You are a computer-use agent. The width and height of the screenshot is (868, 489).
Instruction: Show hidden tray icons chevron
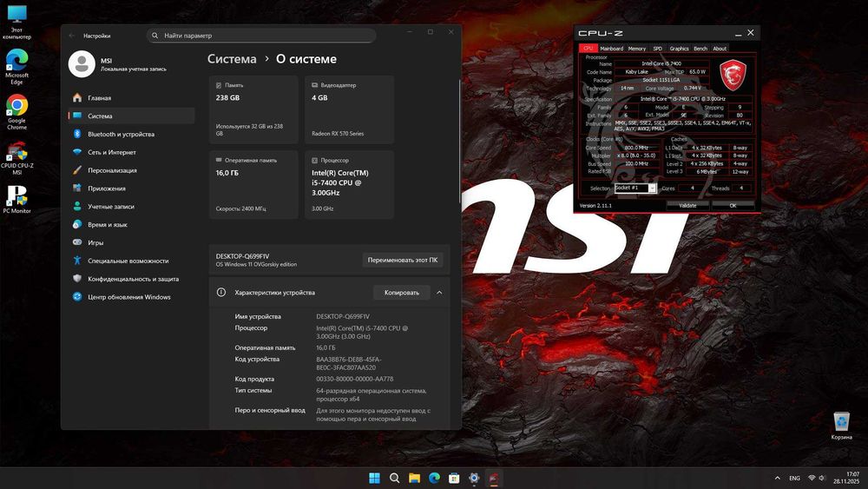(777, 478)
